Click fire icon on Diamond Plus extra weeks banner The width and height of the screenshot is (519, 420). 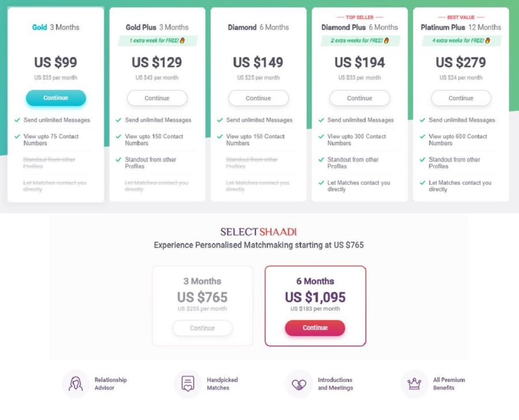[x=386, y=40]
